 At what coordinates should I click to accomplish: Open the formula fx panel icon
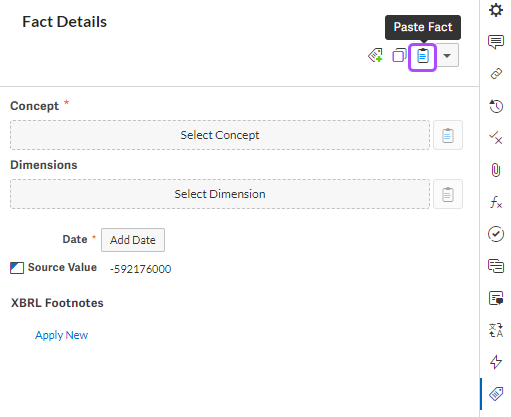point(496,202)
